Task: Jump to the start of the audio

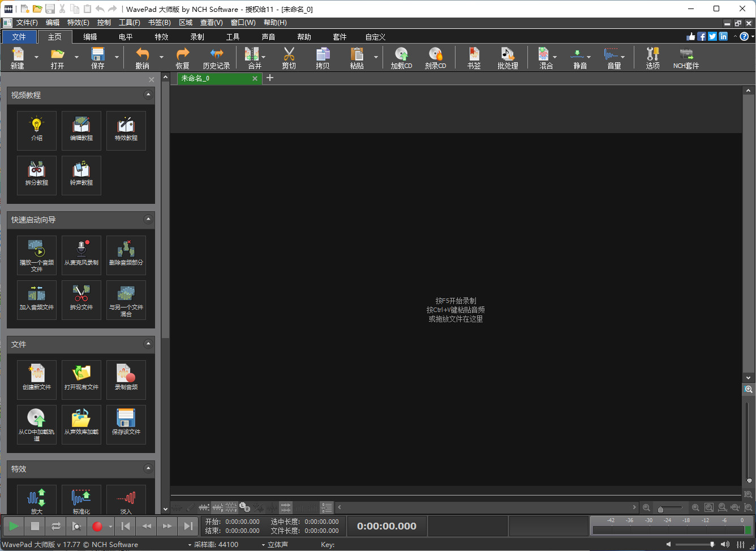Action: pos(126,526)
